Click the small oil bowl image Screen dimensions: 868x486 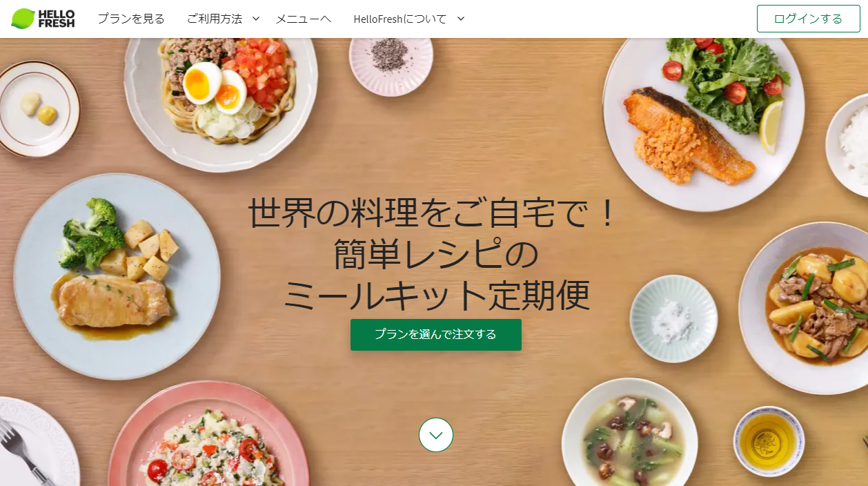769,440
